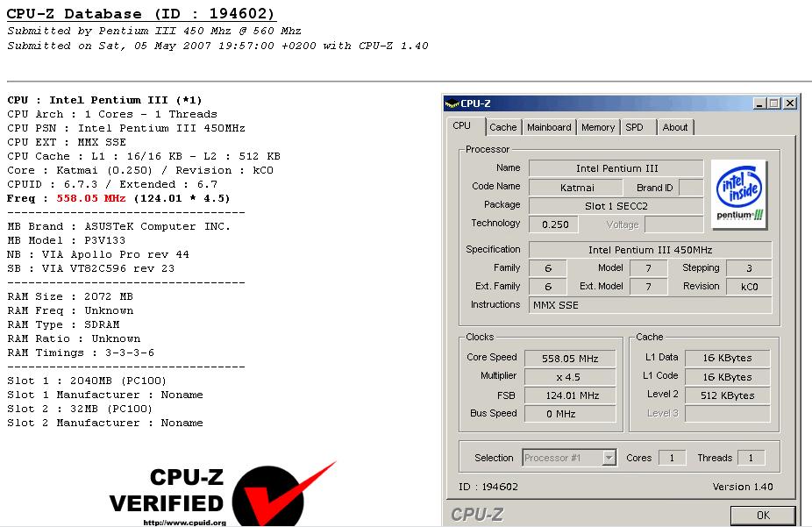This screenshot has width=812, height=527.
Task: Select the Memory tab
Action: (598, 127)
